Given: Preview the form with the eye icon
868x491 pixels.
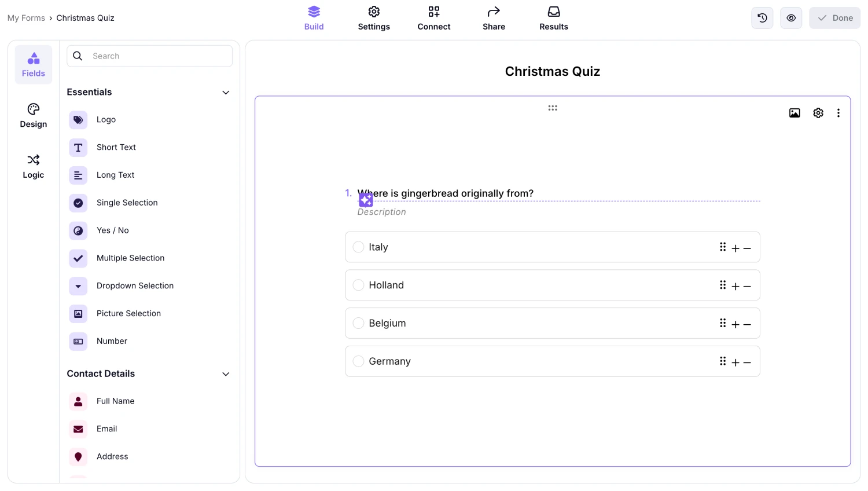Looking at the screenshot, I should point(791,18).
